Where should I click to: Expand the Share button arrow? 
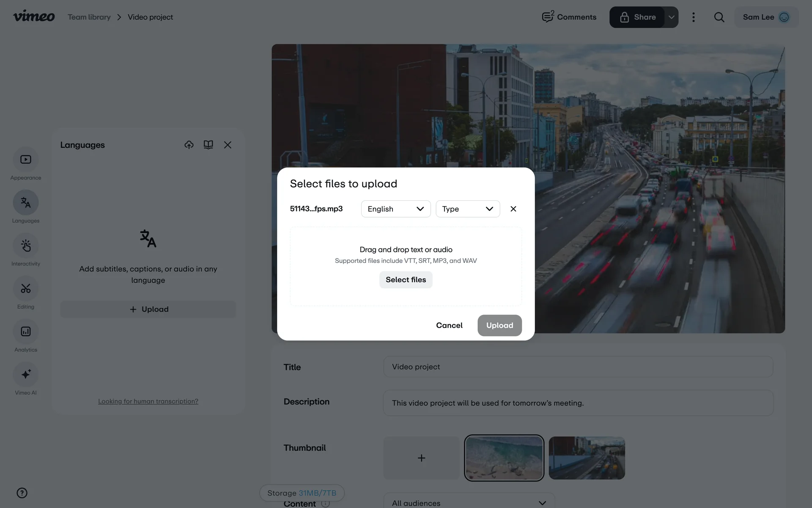[671, 17]
